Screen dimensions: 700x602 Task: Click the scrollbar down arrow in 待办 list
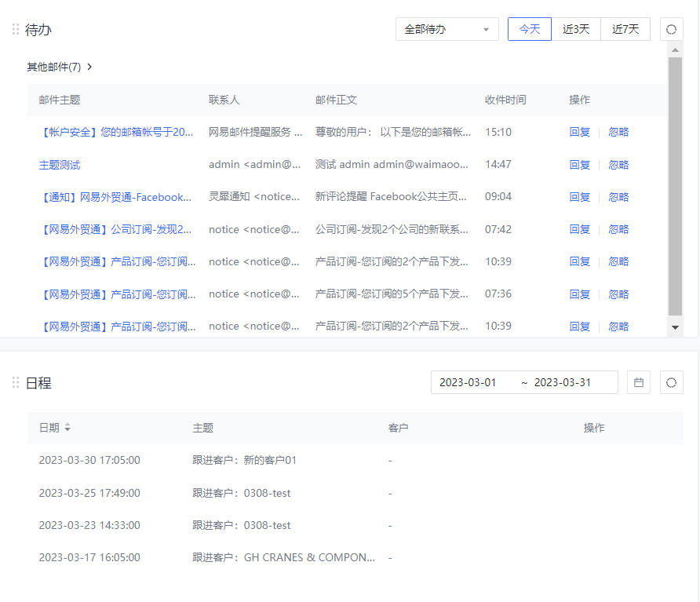click(675, 327)
